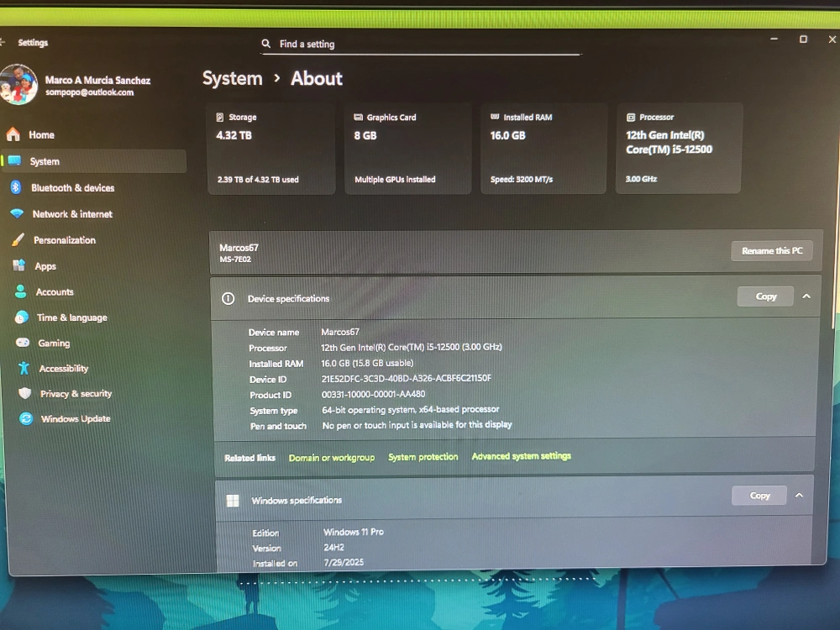The height and width of the screenshot is (630, 840).
Task: Click the Find a setting search box
Action: coord(421,44)
